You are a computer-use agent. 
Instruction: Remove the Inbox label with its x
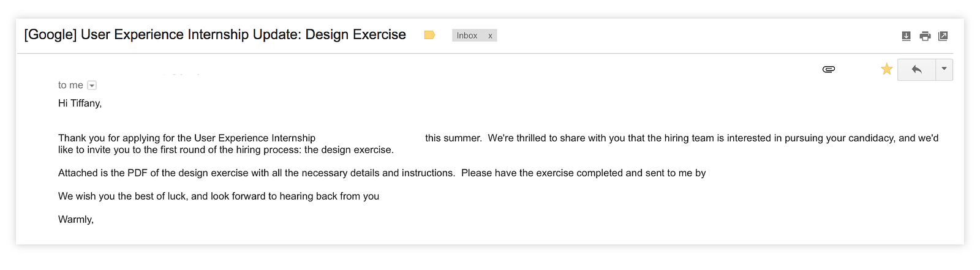490,36
